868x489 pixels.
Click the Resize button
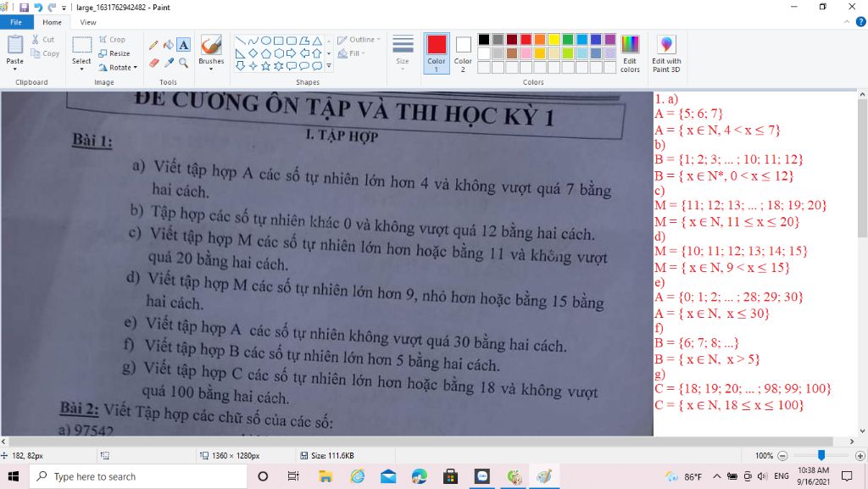point(114,53)
